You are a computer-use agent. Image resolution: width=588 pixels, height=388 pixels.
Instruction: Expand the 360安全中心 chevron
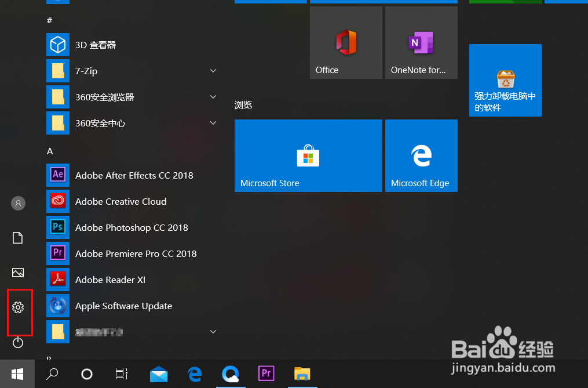click(213, 123)
